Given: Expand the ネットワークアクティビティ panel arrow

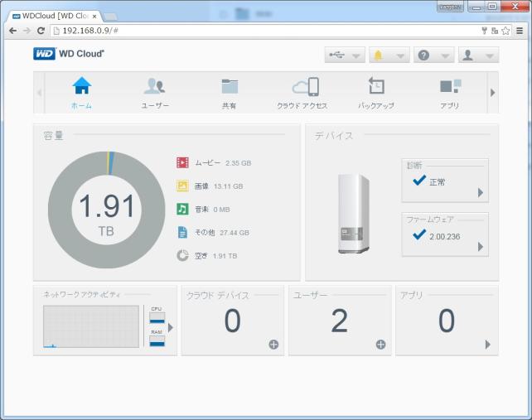Looking at the screenshot, I should [171, 327].
